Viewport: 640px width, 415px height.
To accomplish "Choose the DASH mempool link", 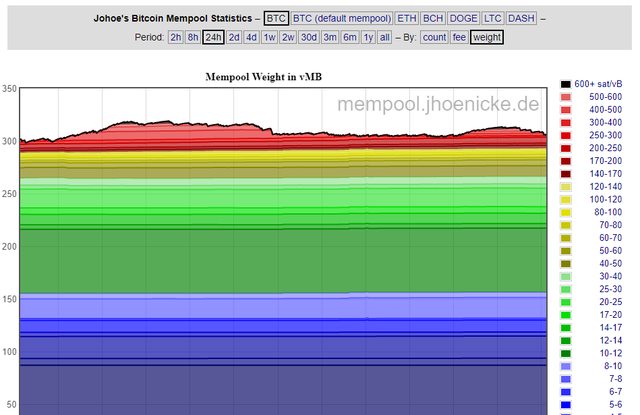I will pos(521,17).
